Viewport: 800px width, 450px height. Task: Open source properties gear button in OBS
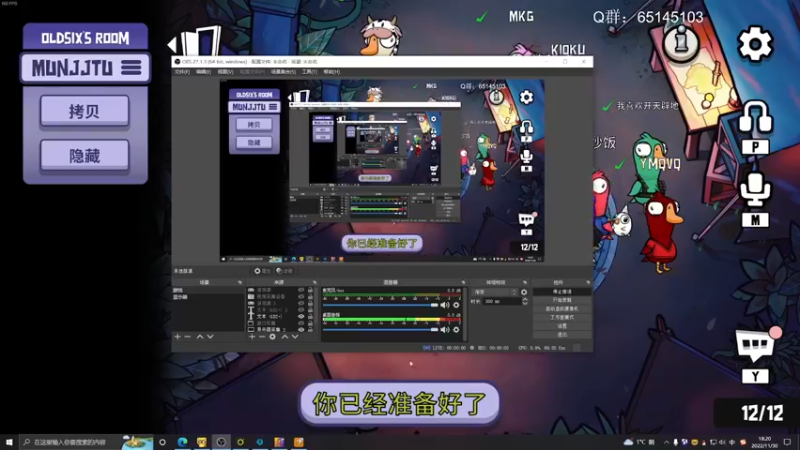point(262,271)
